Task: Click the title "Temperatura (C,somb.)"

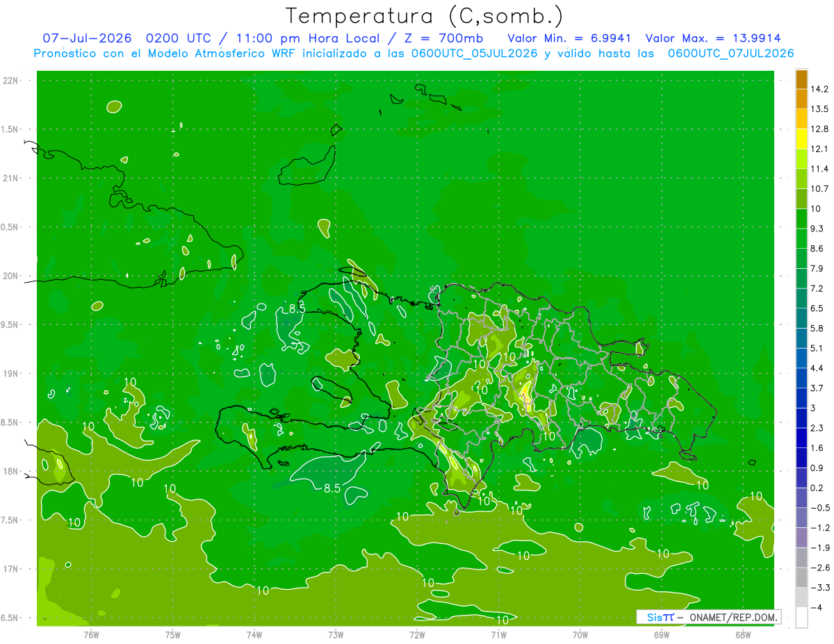Action: 424,16
